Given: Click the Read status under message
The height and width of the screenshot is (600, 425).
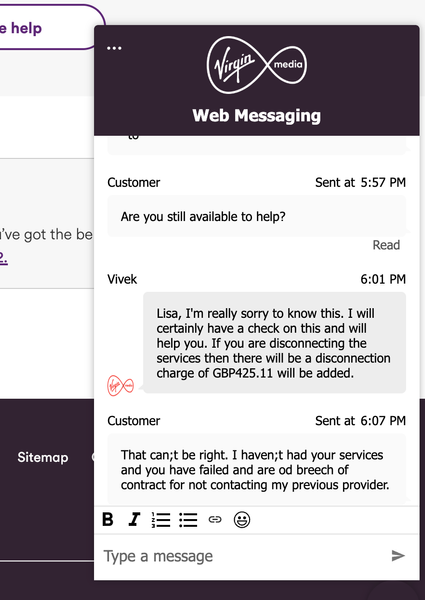Looking at the screenshot, I should [x=386, y=245].
